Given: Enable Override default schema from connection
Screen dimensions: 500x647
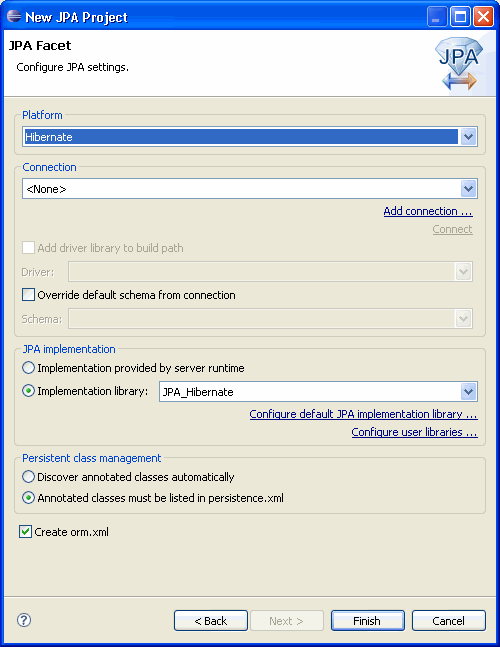Looking at the screenshot, I should click(x=28, y=295).
